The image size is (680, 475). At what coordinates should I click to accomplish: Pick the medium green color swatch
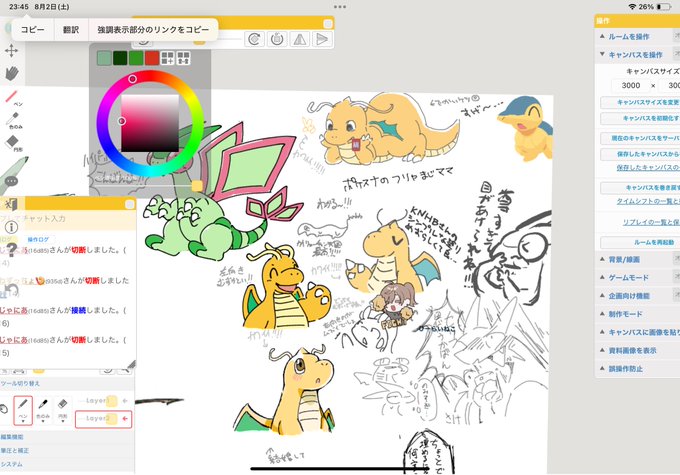[x=136, y=58]
